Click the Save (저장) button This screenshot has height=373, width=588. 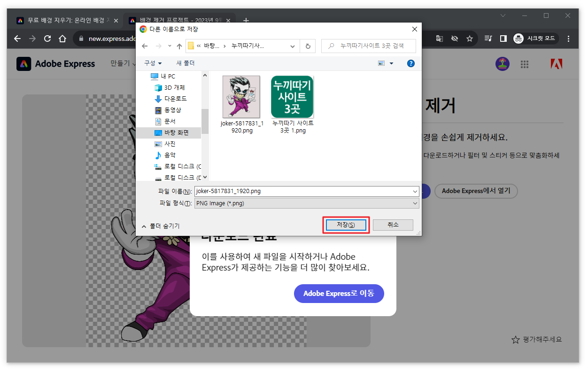[x=346, y=225]
